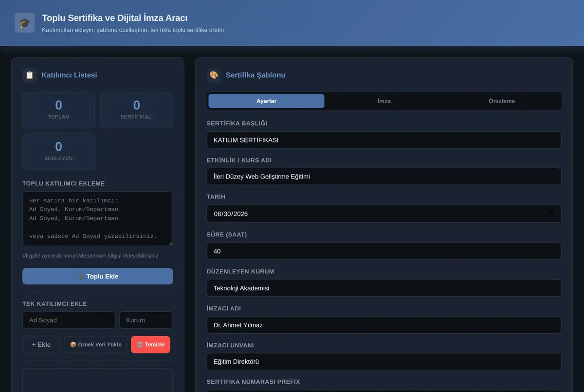Add participant with the + Ekle button
This screenshot has width=584, height=392.
point(41,344)
